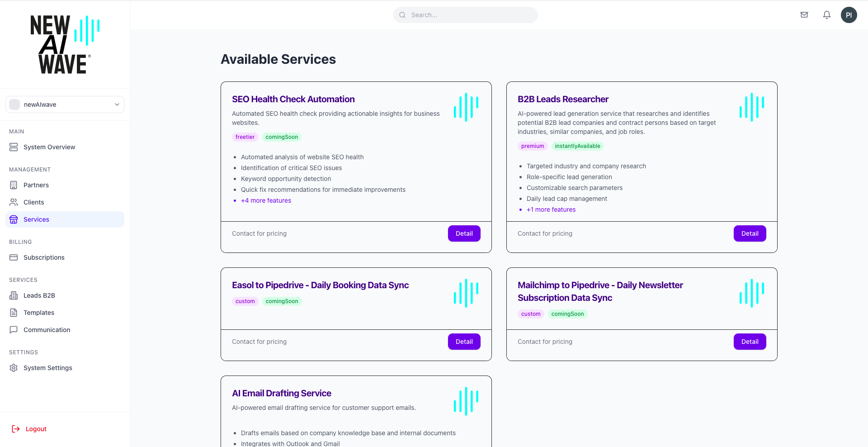Click Easol to Pipedrive card title
Viewport: 868px width, 447px height.
(320, 285)
